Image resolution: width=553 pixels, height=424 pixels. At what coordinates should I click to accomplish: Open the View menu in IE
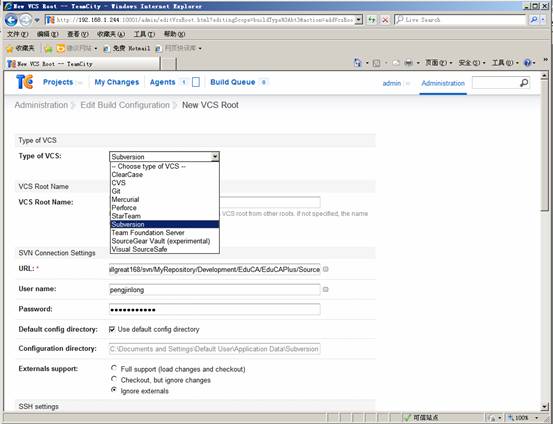tap(78, 34)
